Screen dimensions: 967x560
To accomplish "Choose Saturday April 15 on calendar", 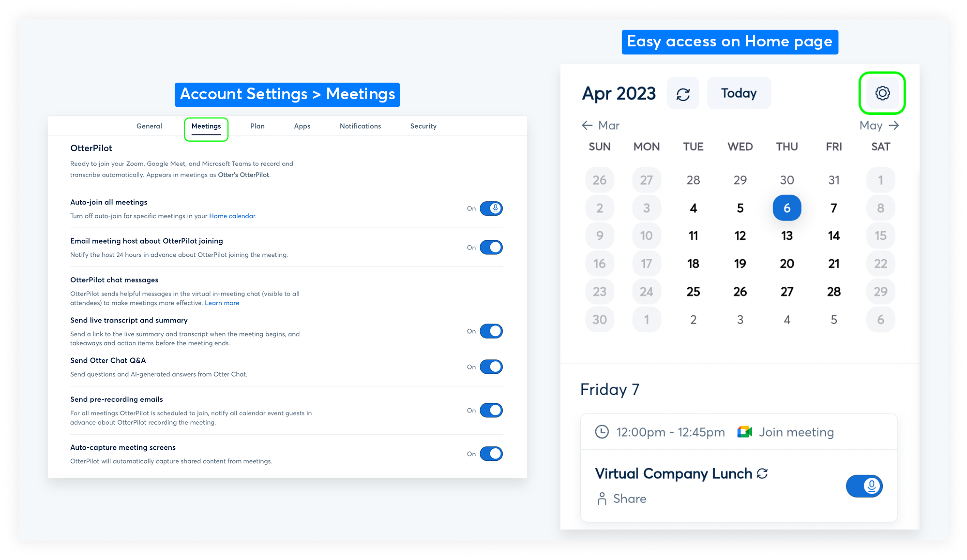I will (x=880, y=236).
